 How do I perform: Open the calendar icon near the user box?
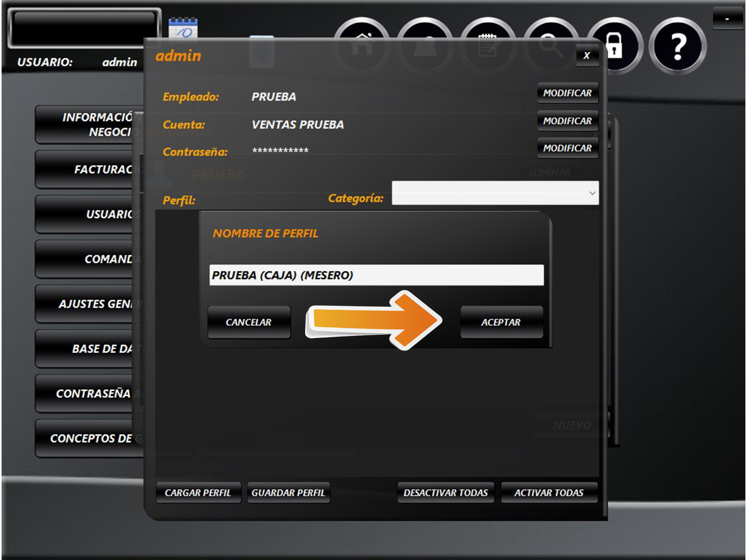point(183,28)
